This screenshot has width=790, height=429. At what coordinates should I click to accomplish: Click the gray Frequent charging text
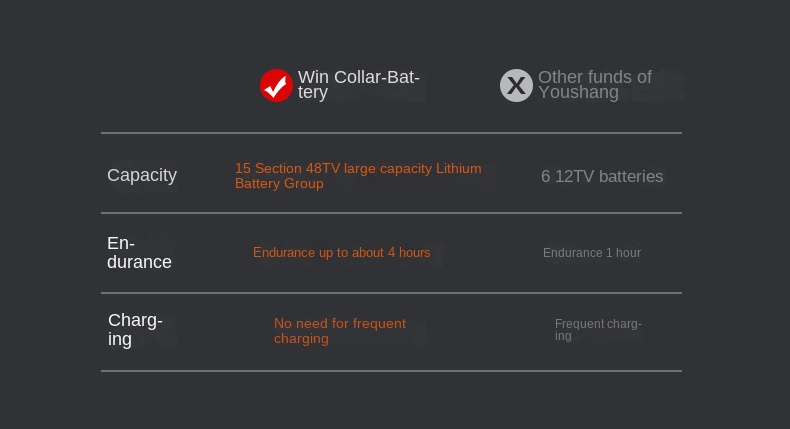598,330
